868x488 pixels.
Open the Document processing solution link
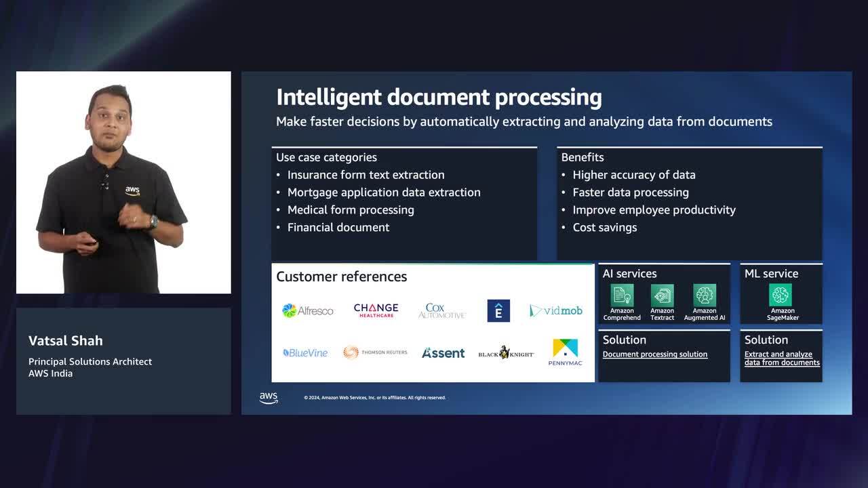click(655, 354)
